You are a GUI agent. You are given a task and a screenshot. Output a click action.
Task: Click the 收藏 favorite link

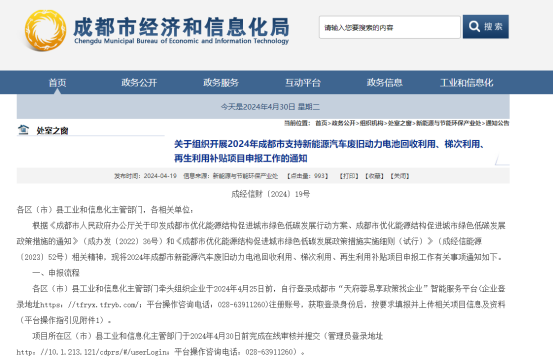(x=374, y=176)
